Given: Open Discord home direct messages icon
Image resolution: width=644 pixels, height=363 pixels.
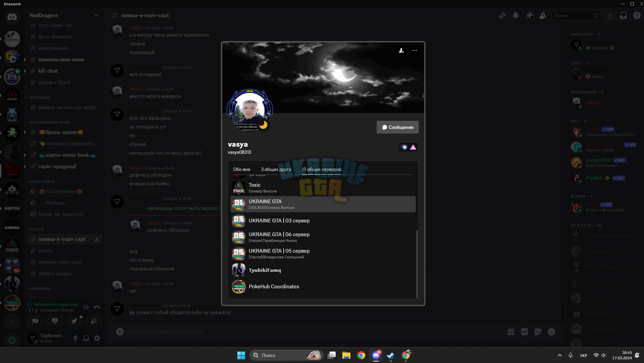Looking at the screenshot, I should [x=12, y=17].
